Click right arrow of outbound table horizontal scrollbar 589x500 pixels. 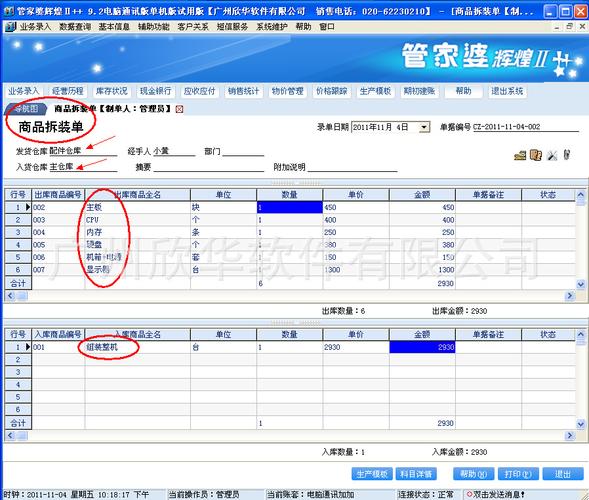570,296
